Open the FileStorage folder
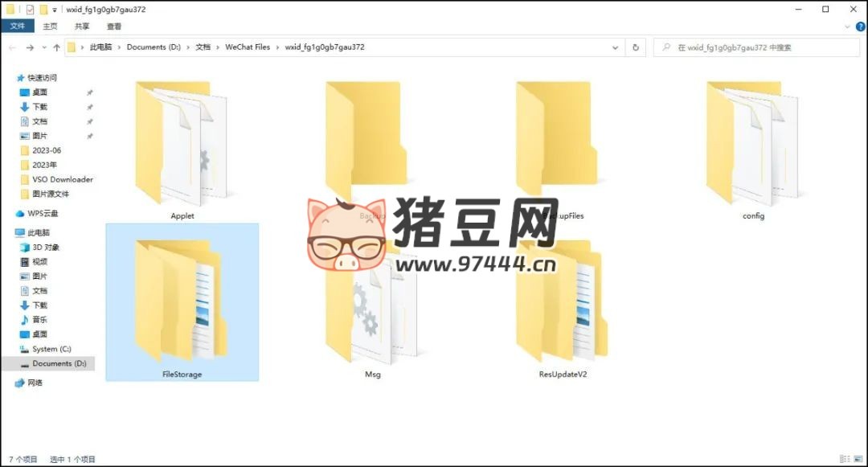868x467 pixels. (182, 304)
